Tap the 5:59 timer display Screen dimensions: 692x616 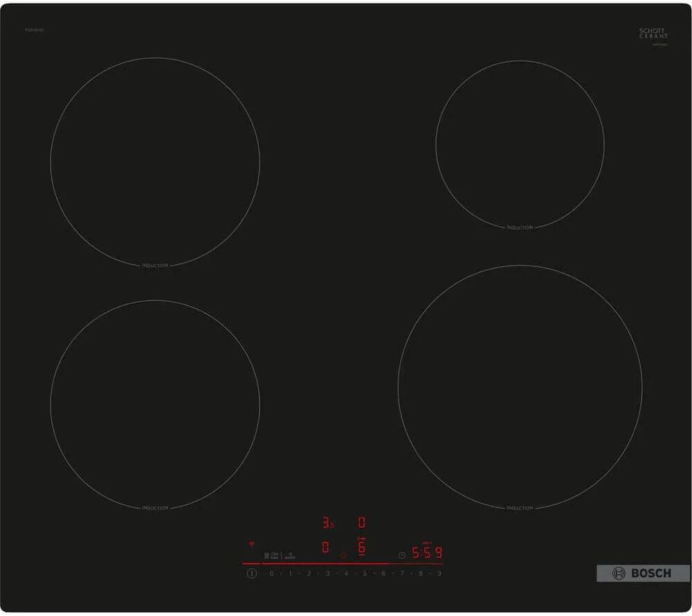(x=426, y=553)
